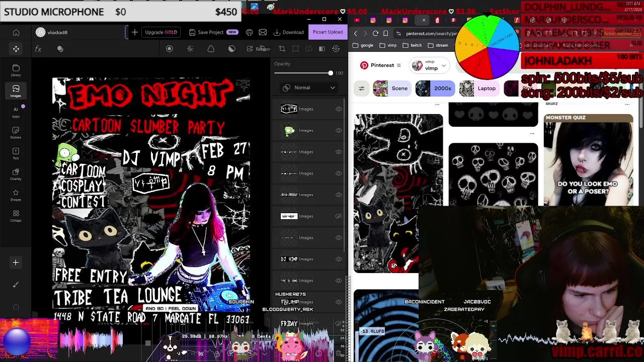644x362 pixels.
Task: Open the Pinterest hamburger menu
Action: (398, 65)
